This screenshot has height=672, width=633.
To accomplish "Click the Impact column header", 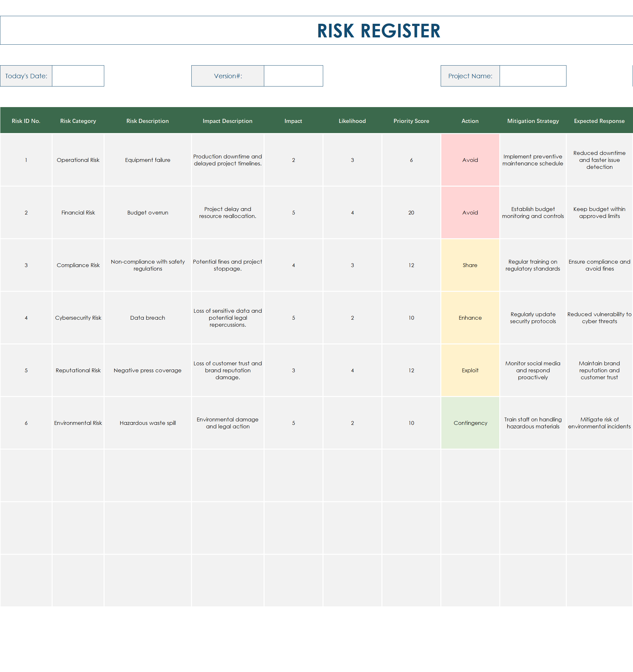I will [x=293, y=121].
